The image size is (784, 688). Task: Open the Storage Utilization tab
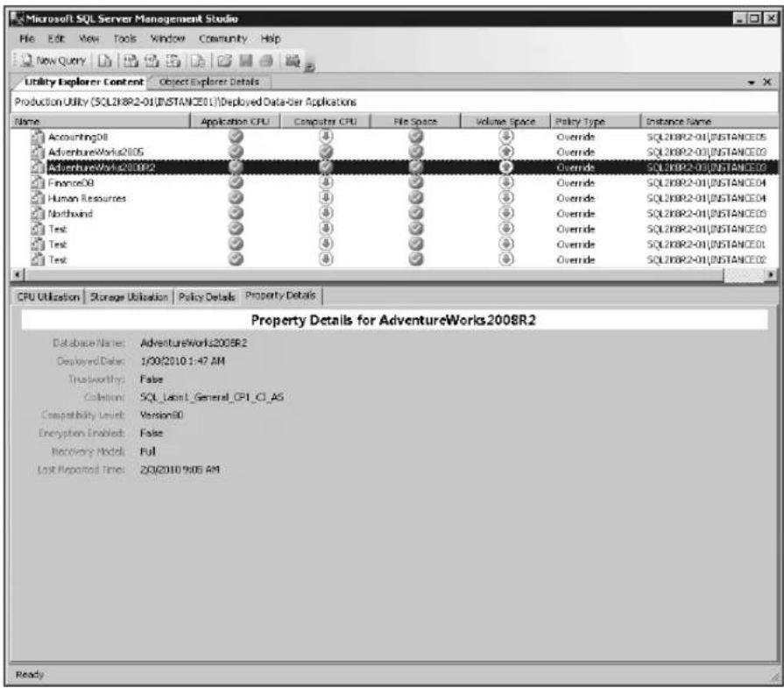point(129,297)
